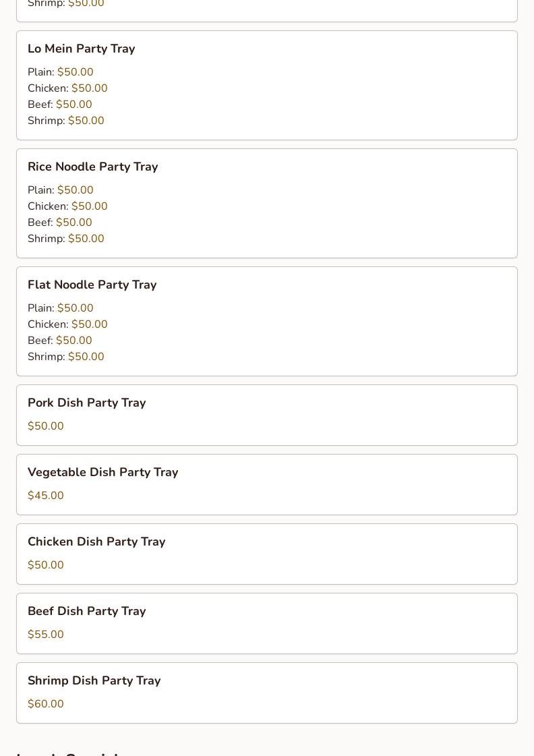Choose the Shrimp Lo Mein option

(65, 121)
